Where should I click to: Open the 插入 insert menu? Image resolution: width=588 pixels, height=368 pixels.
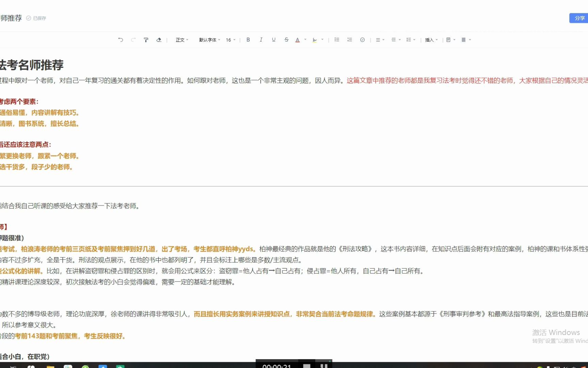pos(431,40)
